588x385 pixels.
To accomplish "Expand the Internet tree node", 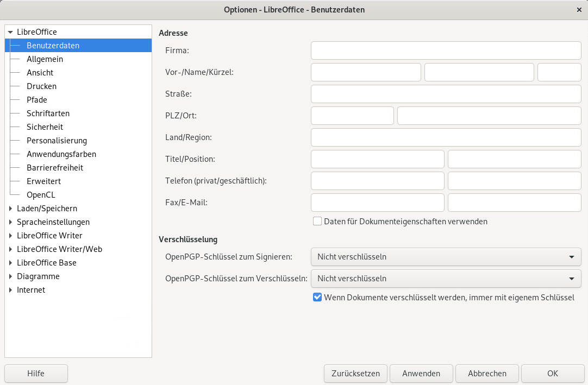I will [x=10, y=290].
